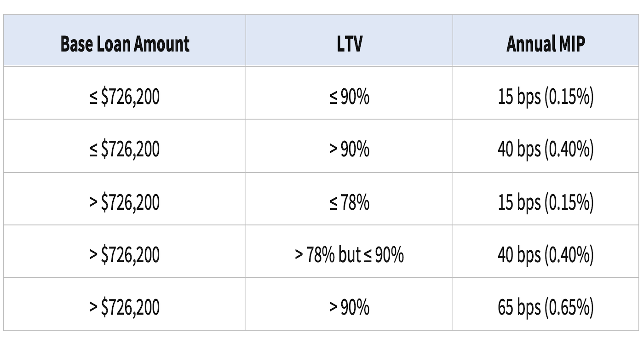This screenshot has width=644, height=345.
Task: Select the > 78% but ≤ 90% cell
Action: coord(349,255)
